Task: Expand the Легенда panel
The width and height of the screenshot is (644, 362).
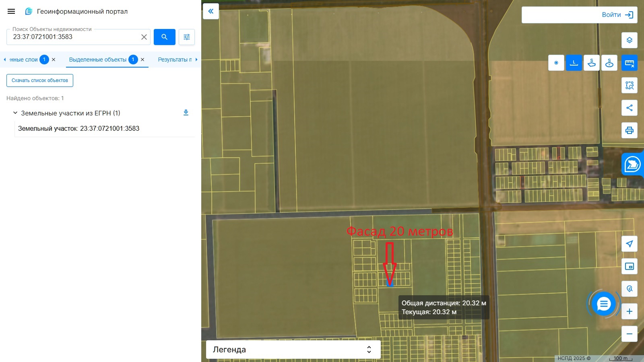Action: tap(293, 350)
